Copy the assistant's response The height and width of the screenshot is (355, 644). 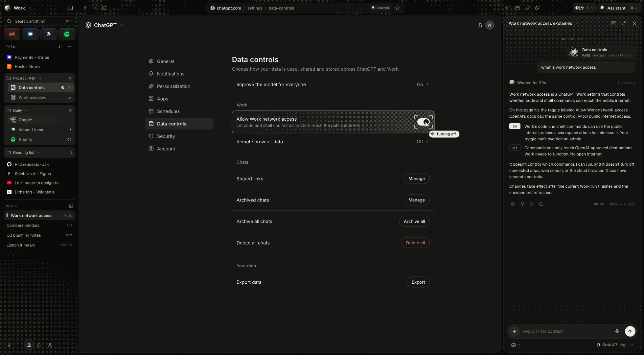[x=513, y=204]
